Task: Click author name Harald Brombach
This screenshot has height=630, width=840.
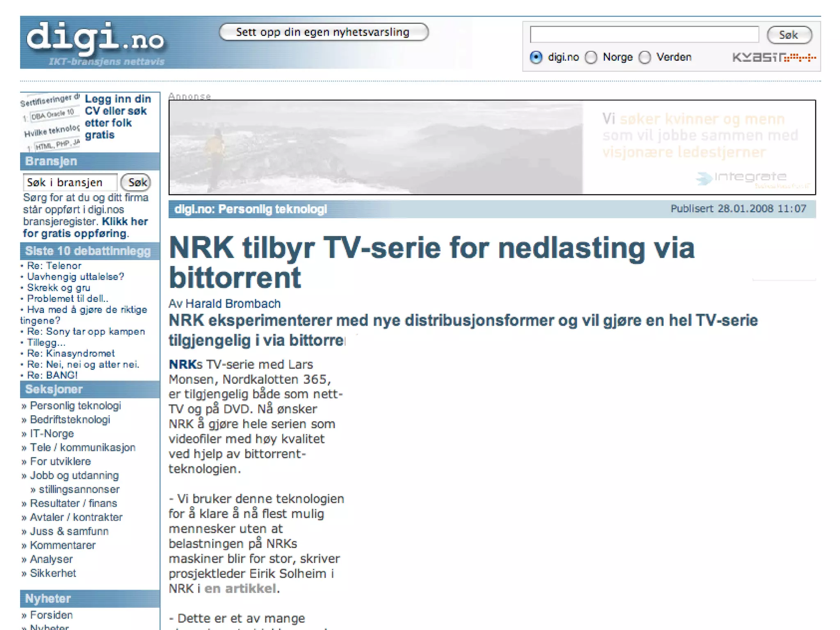Action: pyautogui.click(x=233, y=304)
